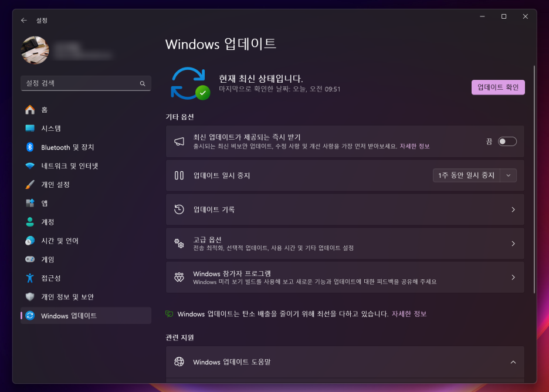The image size is (549, 392).
Task: Click the 접근성 accessibility figure icon
Action: pyautogui.click(x=30, y=278)
